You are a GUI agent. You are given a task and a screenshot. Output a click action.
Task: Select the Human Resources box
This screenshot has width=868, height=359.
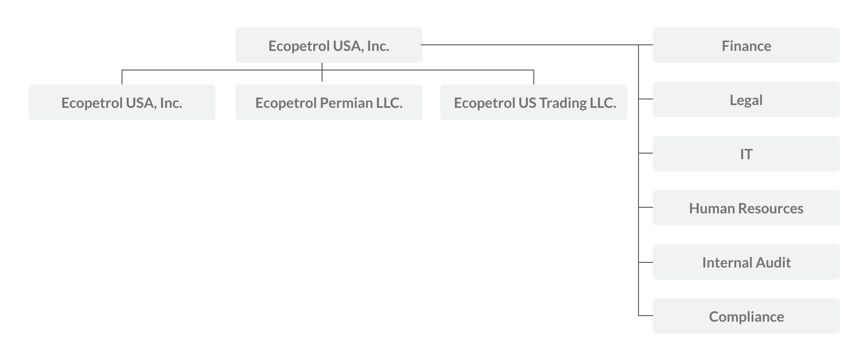pos(746,208)
